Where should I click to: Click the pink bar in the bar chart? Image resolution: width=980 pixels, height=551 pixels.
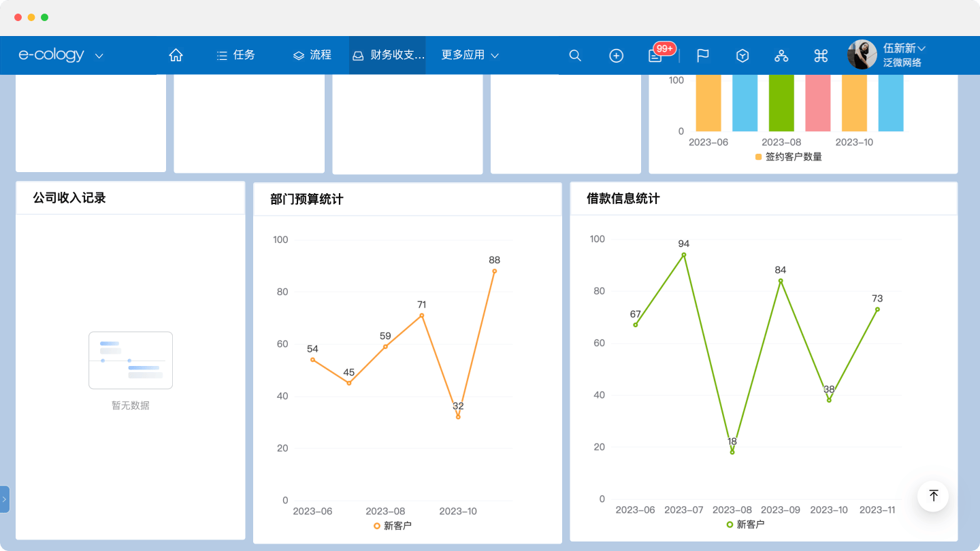818,103
